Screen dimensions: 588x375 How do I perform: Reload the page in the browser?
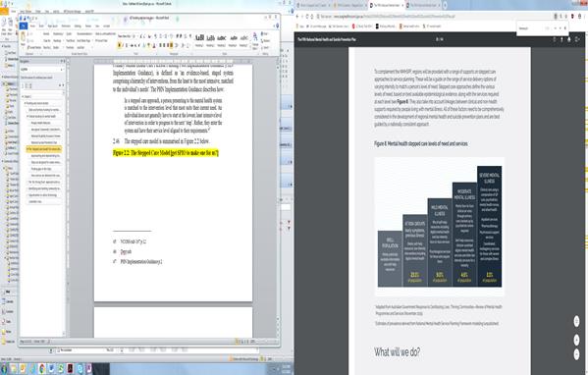(x=307, y=17)
